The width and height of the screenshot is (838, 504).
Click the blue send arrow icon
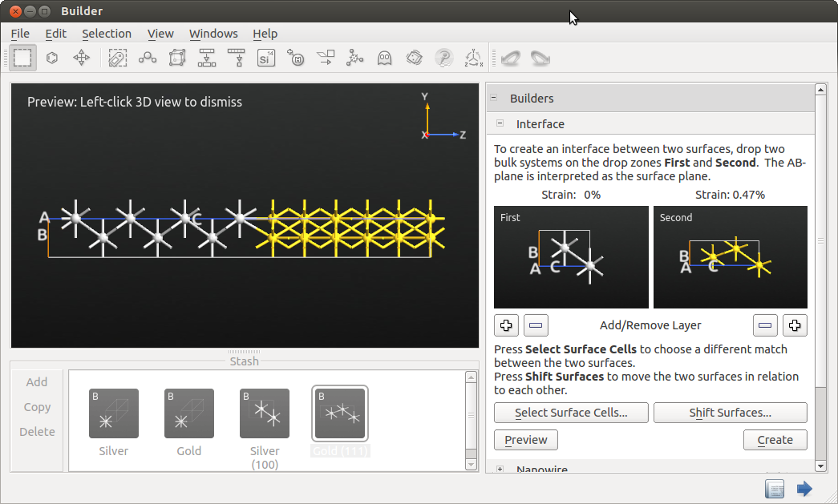[804, 489]
